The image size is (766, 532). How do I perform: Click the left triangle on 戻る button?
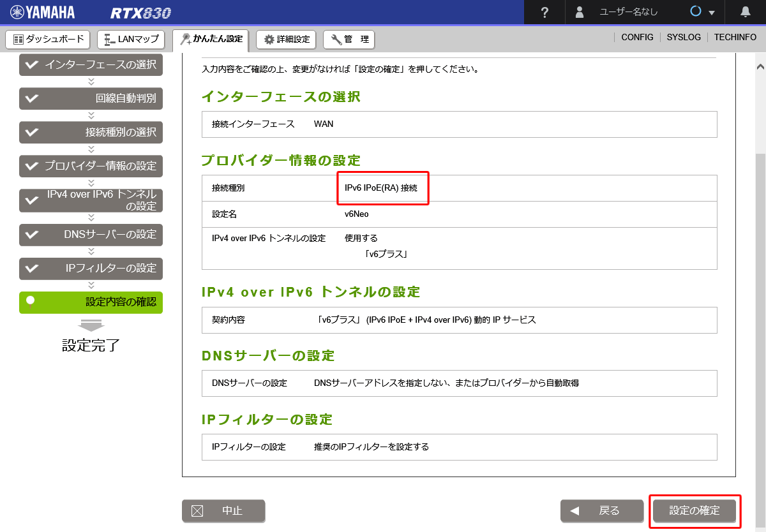click(x=574, y=510)
